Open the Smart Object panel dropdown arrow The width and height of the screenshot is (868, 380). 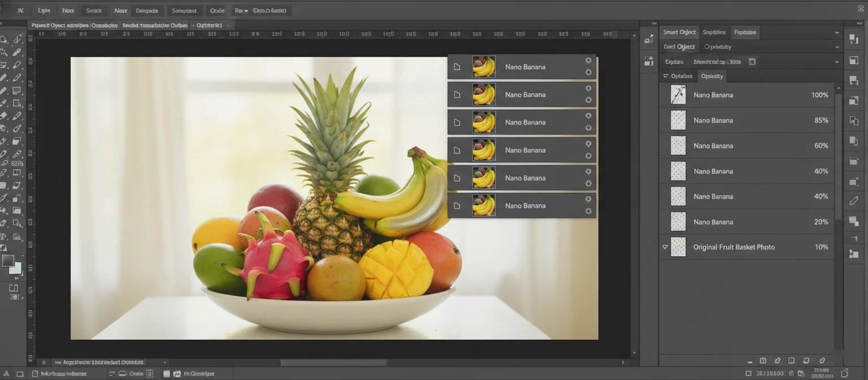pyautogui.click(x=837, y=32)
